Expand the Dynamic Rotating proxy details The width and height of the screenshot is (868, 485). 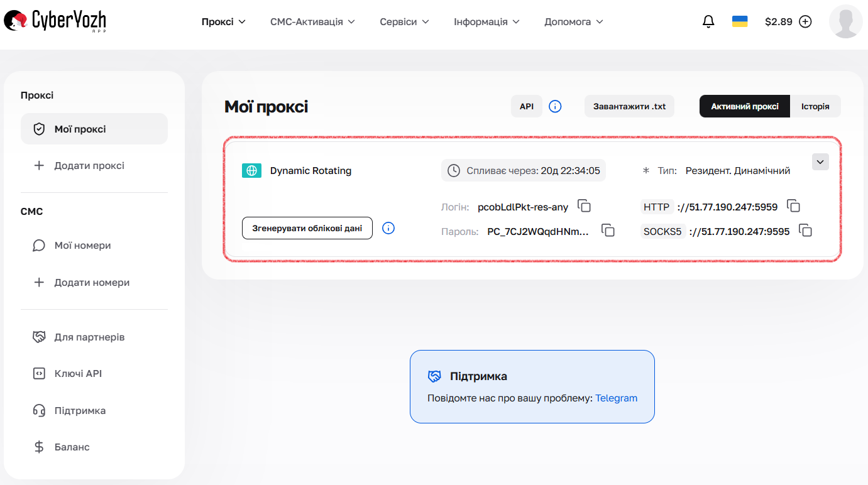pyautogui.click(x=820, y=161)
